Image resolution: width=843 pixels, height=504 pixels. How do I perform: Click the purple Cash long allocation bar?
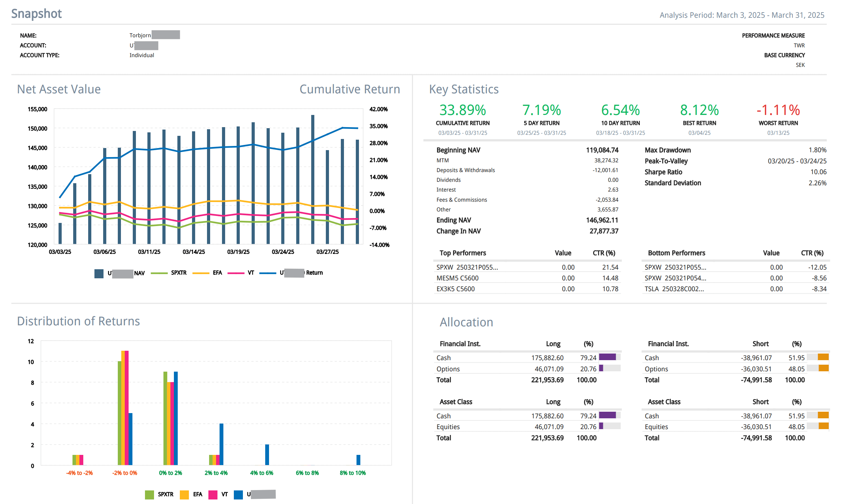tap(607, 357)
